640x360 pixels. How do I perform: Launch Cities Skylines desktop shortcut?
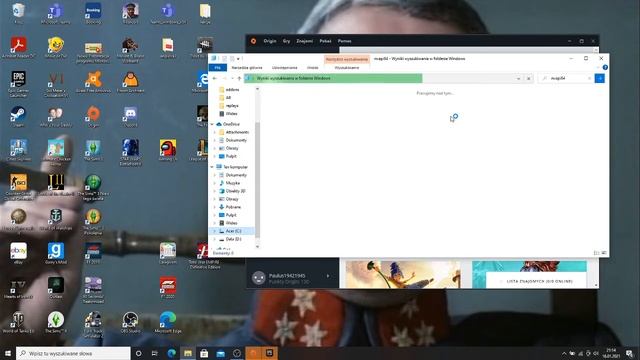(18, 150)
